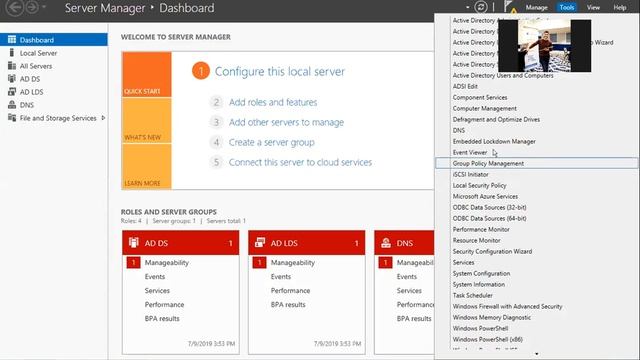640x360 pixels.
Task: Click the back navigation arrow
Action: pos(15,7)
